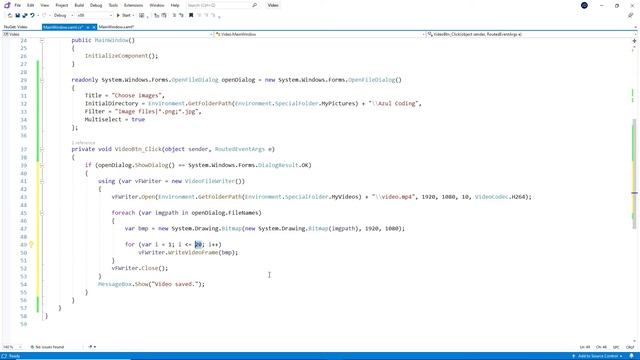Open the Help menu
Image resolution: width=640 pixels, height=360 pixels.
[175, 5]
